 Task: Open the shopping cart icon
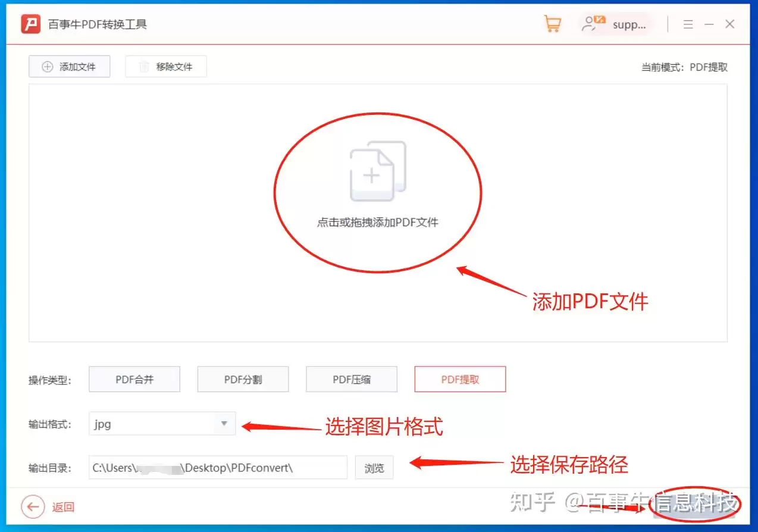pyautogui.click(x=552, y=24)
